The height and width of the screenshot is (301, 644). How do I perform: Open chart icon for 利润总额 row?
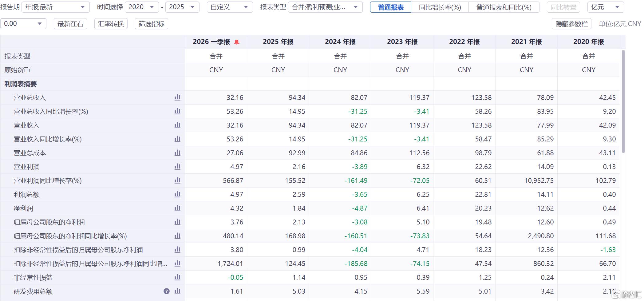tap(177, 194)
